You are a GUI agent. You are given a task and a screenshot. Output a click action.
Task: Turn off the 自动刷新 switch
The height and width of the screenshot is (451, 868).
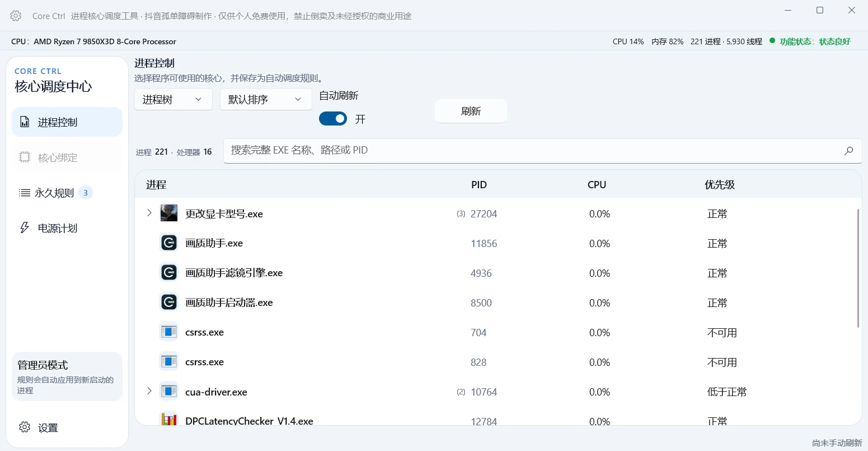click(x=333, y=119)
